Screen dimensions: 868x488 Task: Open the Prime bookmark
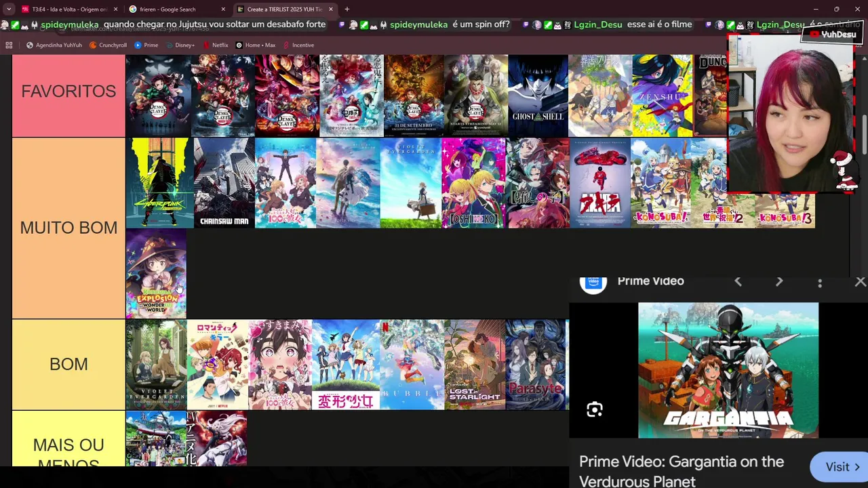[x=146, y=45]
